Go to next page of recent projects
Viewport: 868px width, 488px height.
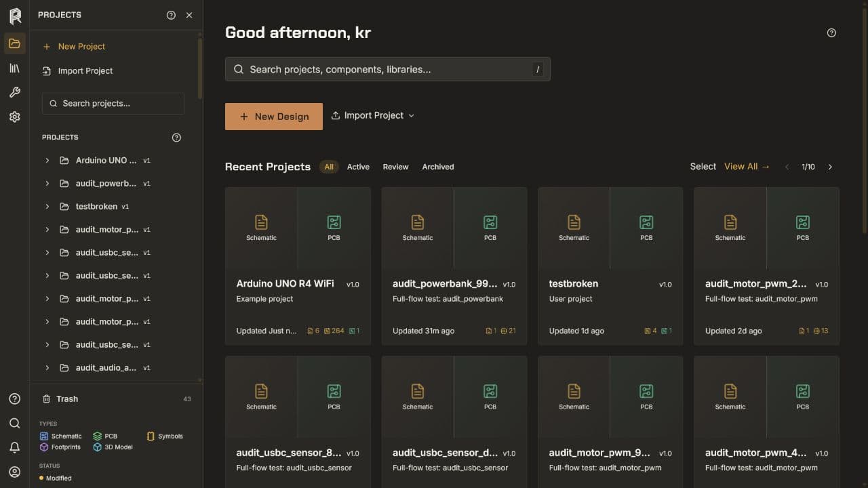coord(830,167)
